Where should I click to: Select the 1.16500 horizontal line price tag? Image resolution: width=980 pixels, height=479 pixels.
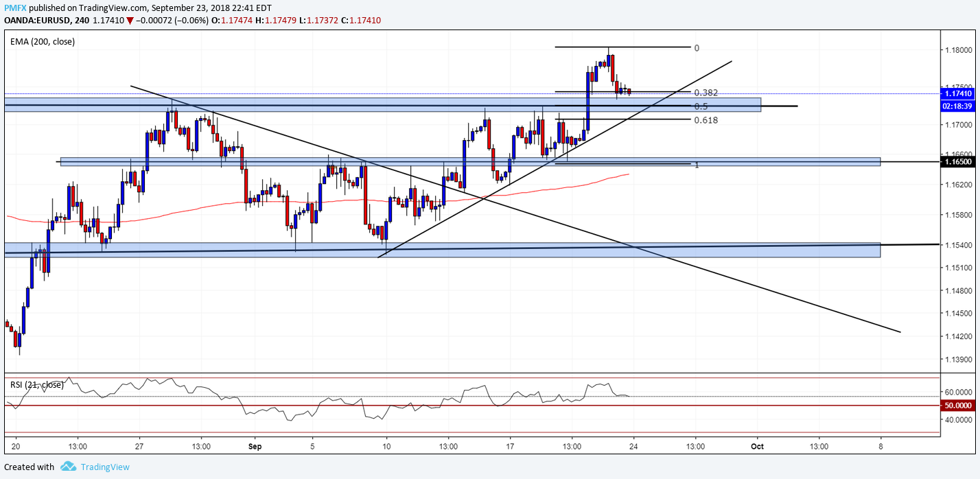tap(958, 162)
